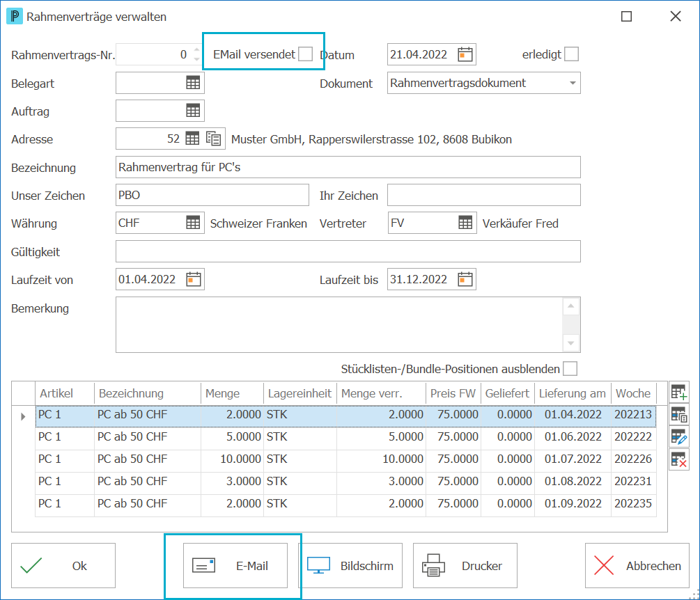Click the Bemerkung scrollbar up arrow
The image size is (700, 600).
coord(571,306)
